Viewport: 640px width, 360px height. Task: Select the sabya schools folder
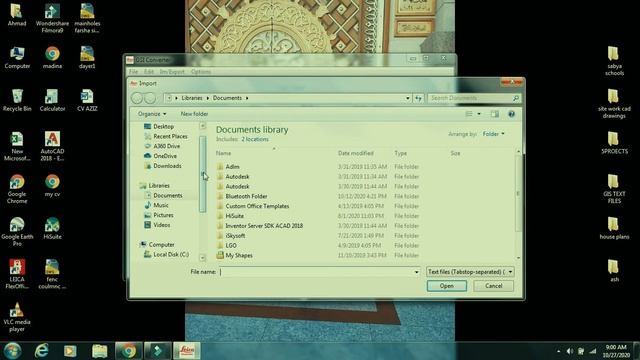(614, 61)
